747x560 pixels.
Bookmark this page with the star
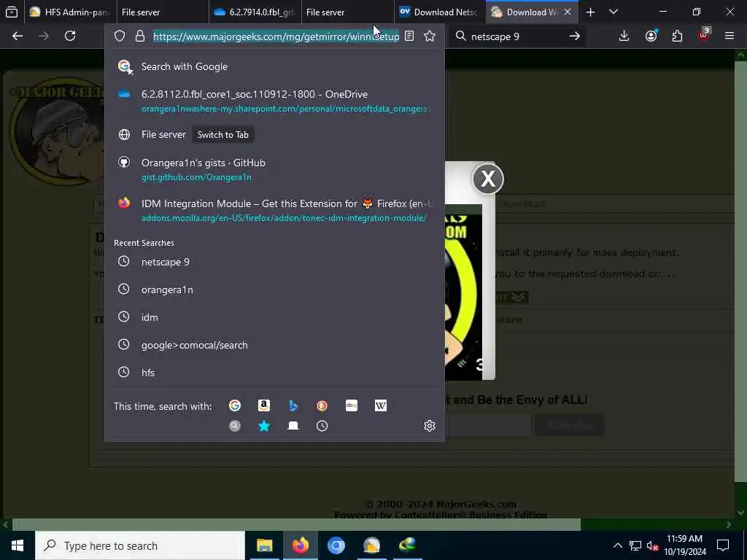point(430,36)
